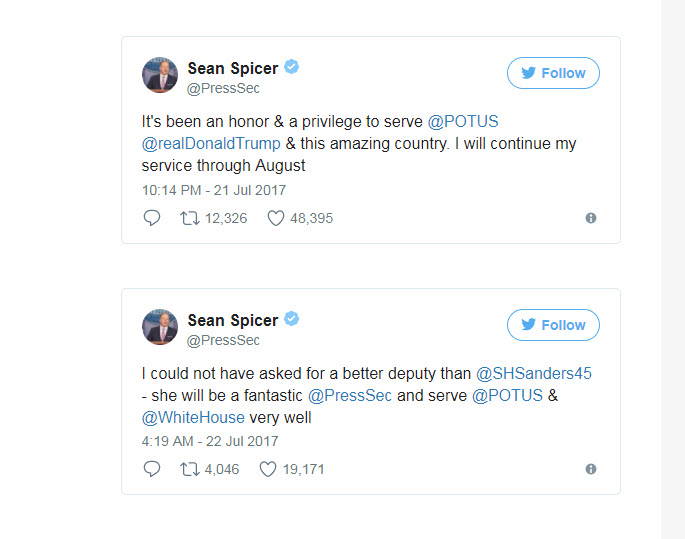Image resolution: width=685 pixels, height=539 pixels.
Task: Retweet the tweet with 4,046 retweets
Action: (x=189, y=469)
